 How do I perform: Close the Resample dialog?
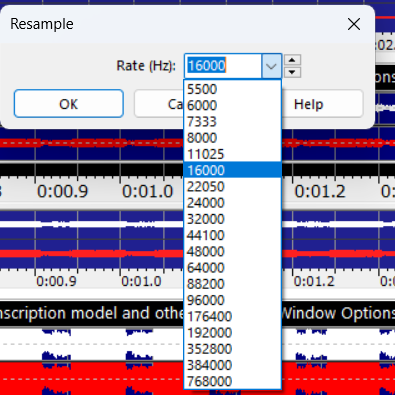coord(354,24)
